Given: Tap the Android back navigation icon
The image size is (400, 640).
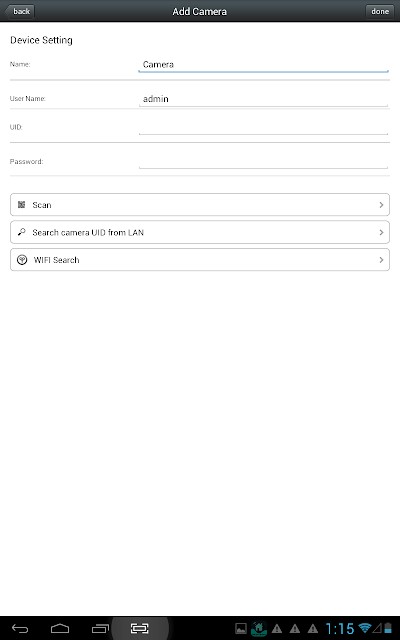Looking at the screenshot, I should 20,629.
